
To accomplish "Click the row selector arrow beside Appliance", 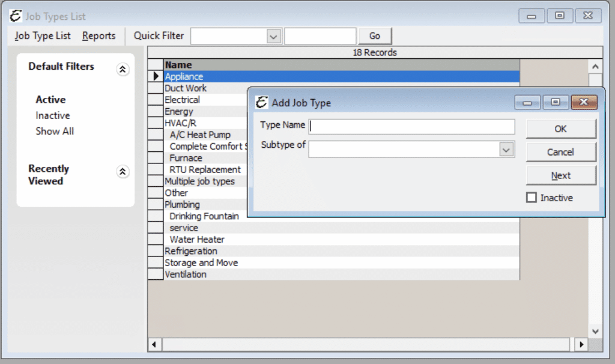I will coord(155,76).
